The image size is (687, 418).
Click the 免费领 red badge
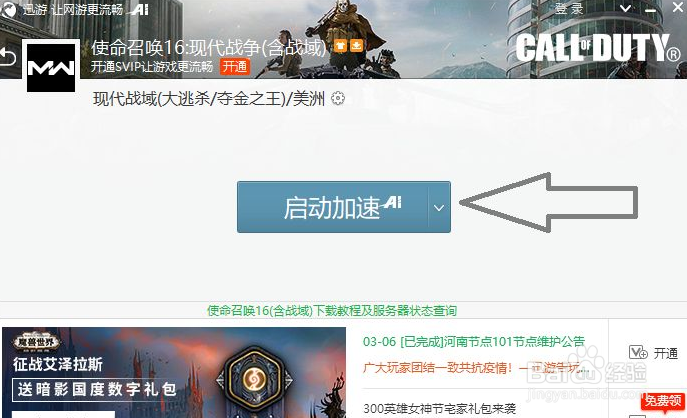(663, 400)
